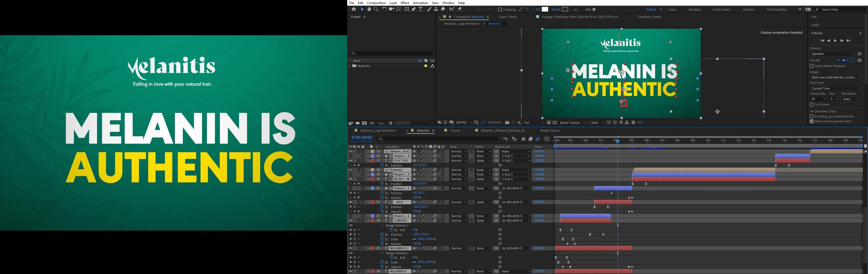Open the 1 View layout dropdown
Viewport: 868px width, 274px height.
coord(596,123)
